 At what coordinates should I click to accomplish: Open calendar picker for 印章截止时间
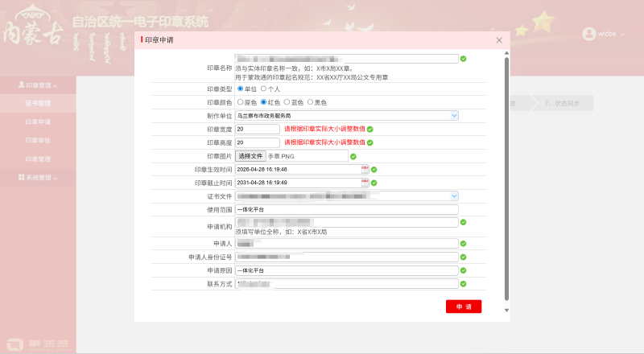pos(365,183)
